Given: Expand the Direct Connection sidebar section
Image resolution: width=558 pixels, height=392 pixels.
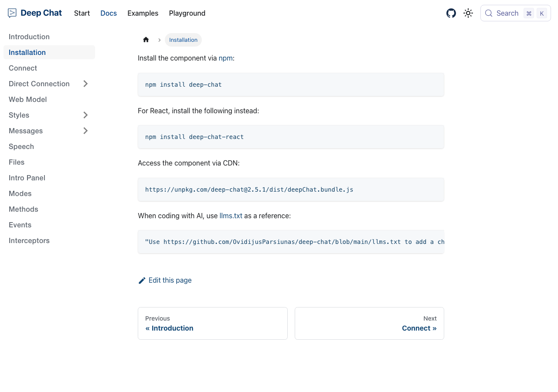Looking at the screenshot, I should coord(85,84).
